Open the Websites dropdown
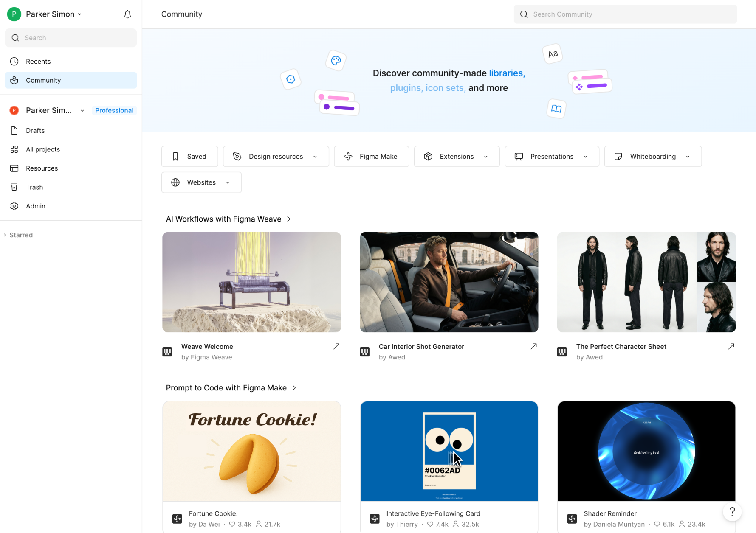The height and width of the screenshot is (533, 756). (201, 182)
